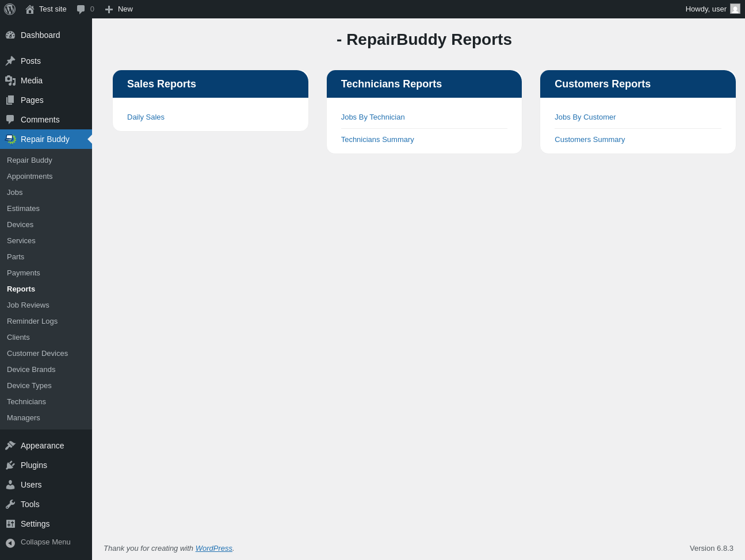This screenshot has width=745, height=560.
Task: Go to Dashboard menu item
Action: [40, 35]
